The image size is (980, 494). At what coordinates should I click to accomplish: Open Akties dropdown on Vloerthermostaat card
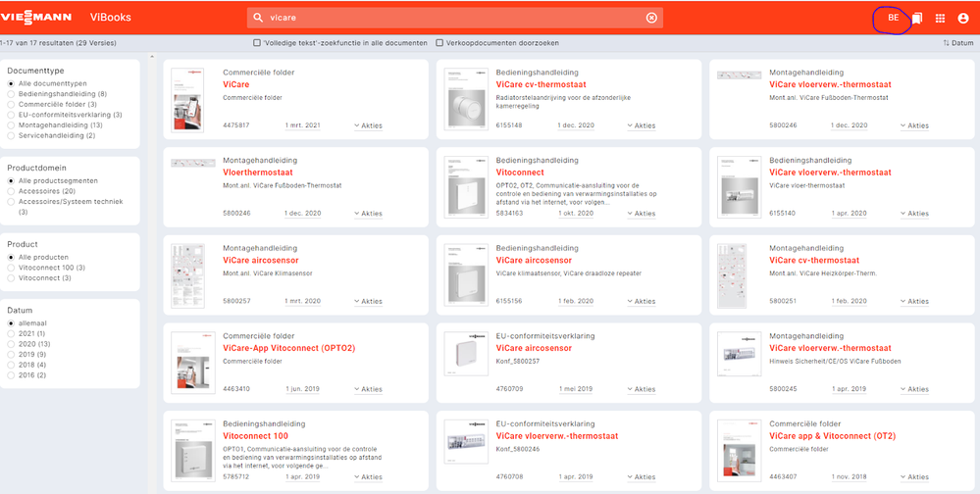[368, 213]
